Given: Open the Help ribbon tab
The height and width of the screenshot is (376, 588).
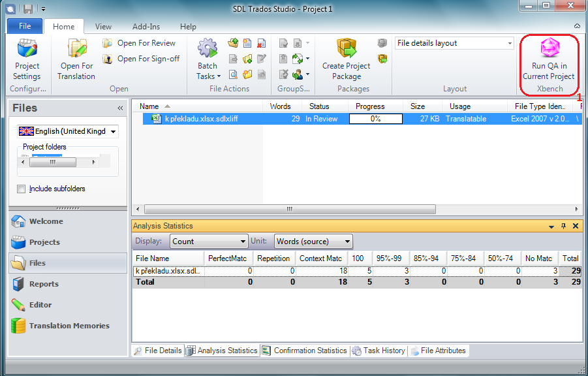Looking at the screenshot, I should pyautogui.click(x=188, y=27).
